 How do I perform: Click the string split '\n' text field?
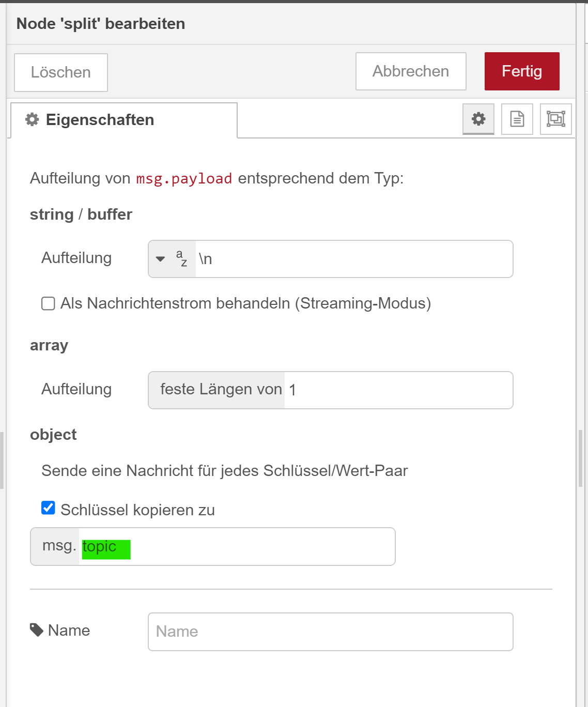[354, 259]
